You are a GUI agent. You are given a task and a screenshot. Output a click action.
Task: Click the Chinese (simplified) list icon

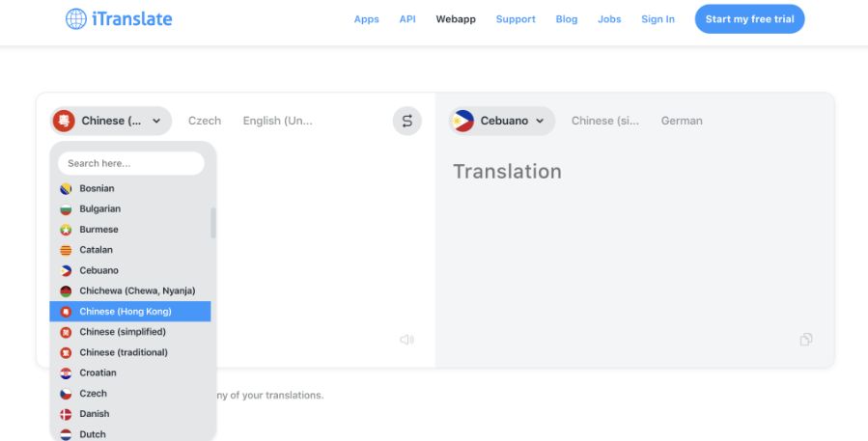click(66, 332)
